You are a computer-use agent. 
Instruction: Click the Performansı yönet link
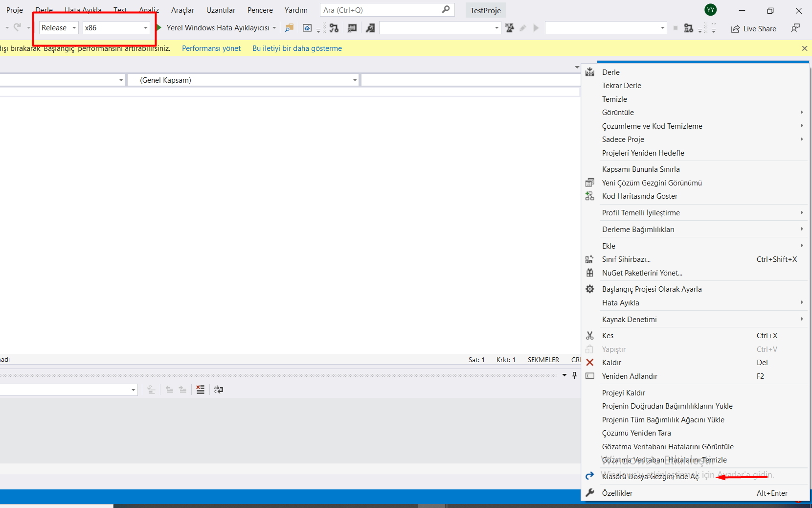[211, 48]
